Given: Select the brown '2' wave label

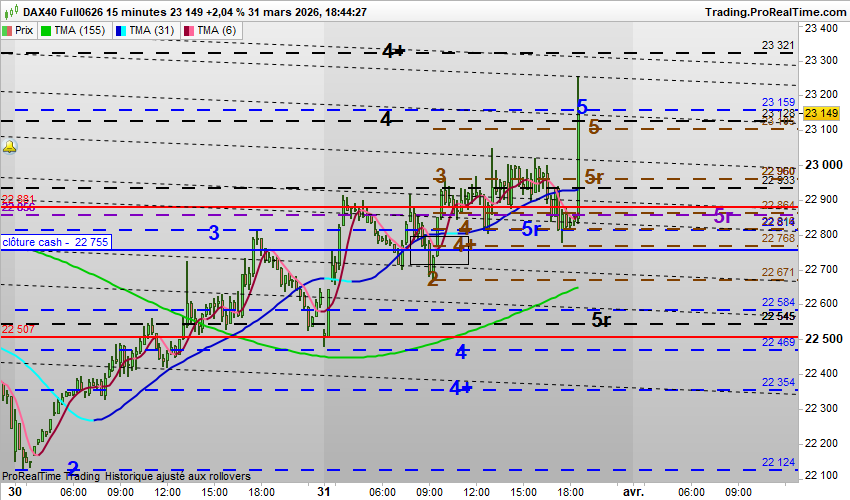Looking at the screenshot, I should [x=433, y=279].
